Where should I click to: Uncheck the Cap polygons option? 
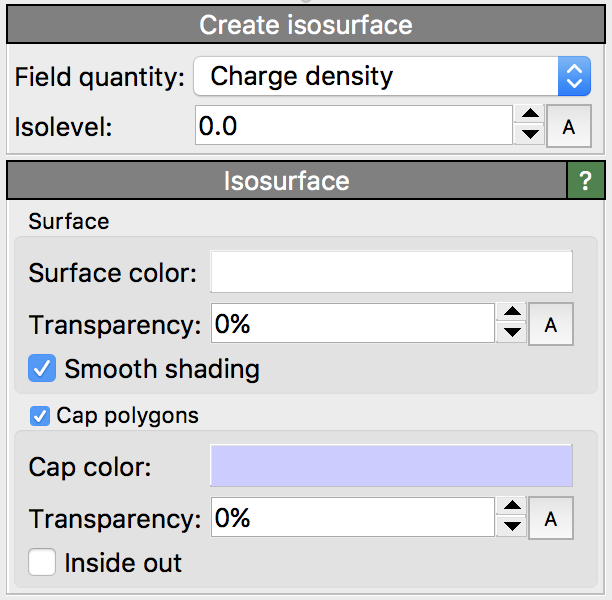(41, 415)
